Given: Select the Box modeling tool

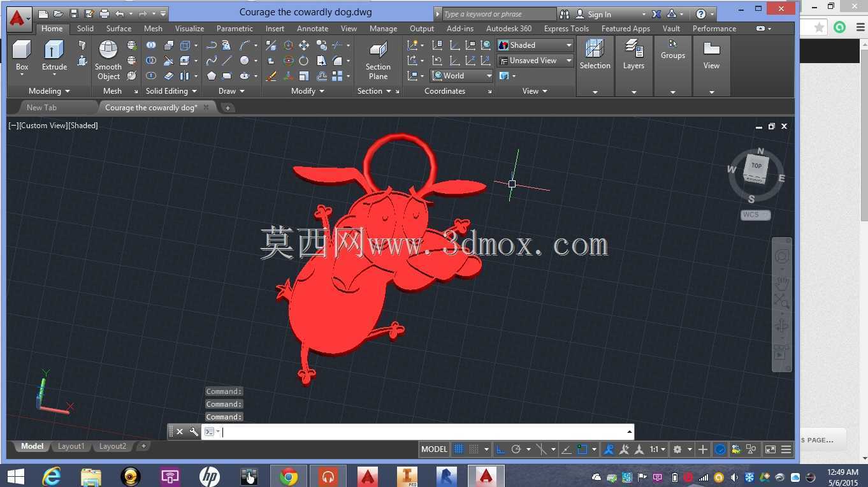Looking at the screenshot, I should pos(22,57).
